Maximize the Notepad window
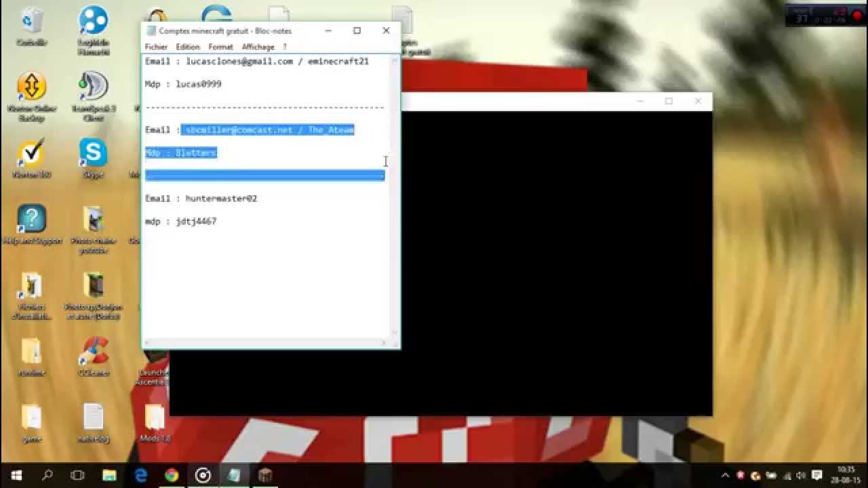 [x=357, y=30]
